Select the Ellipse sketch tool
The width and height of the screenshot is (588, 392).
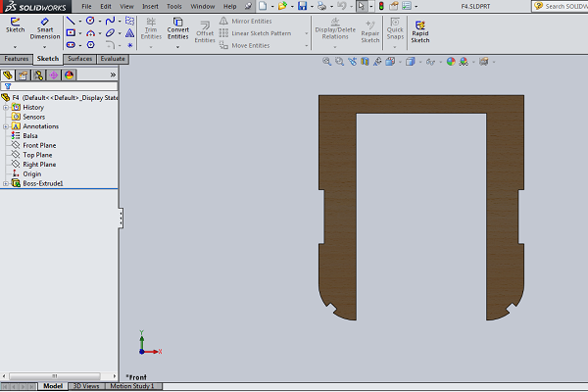click(110, 33)
